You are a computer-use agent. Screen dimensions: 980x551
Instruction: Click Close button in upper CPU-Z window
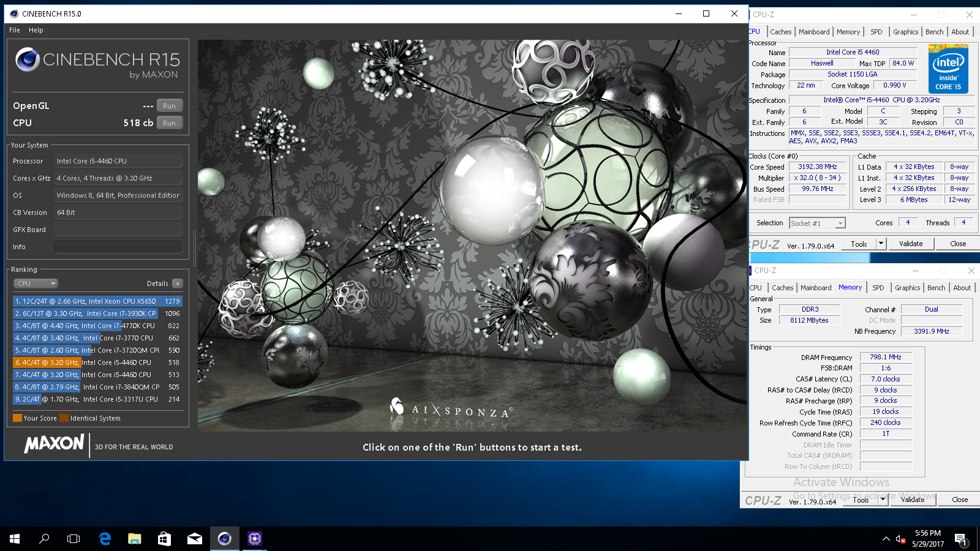pos(958,244)
